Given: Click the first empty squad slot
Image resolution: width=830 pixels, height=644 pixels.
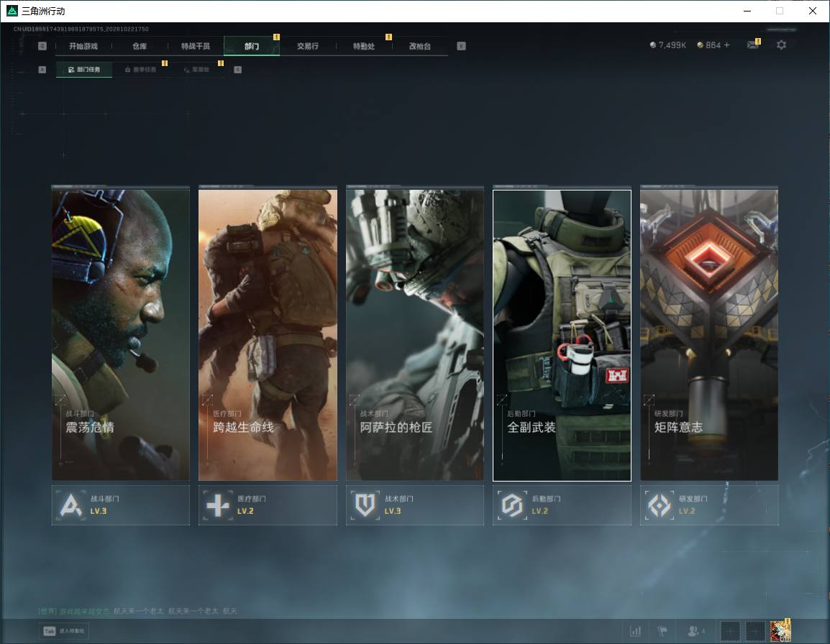Looking at the screenshot, I should coord(730,631).
